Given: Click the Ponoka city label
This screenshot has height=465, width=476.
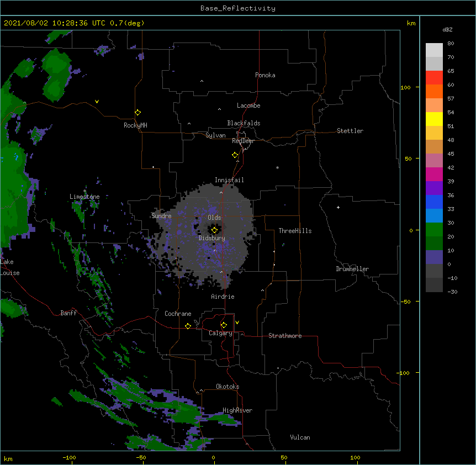Looking at the screenshot, I should point(265,75).
